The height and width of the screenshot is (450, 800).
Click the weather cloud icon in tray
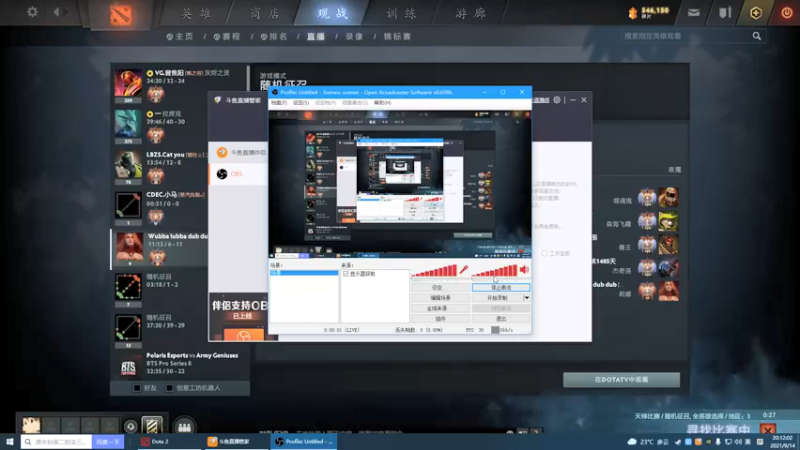632,442
